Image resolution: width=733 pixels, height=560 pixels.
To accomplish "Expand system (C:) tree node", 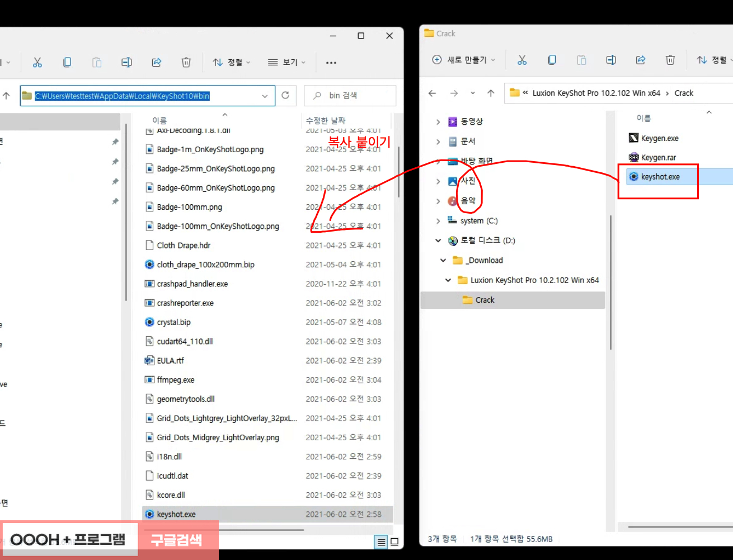I will 438,221.
